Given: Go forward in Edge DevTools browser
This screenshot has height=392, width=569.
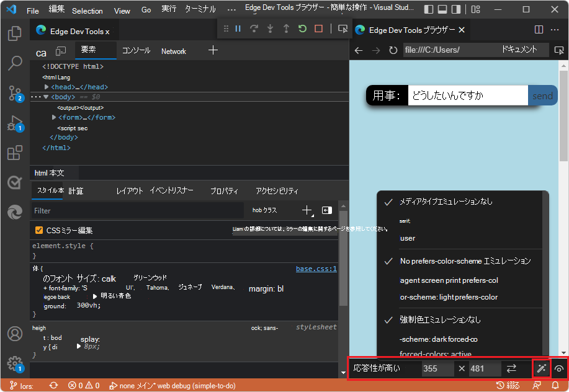Looking at the screenshot, I should 376,50.
